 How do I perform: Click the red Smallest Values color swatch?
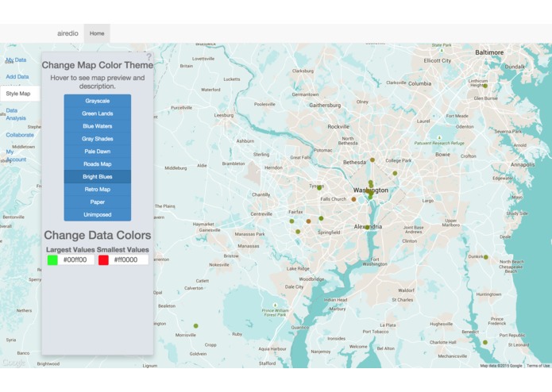103,260
